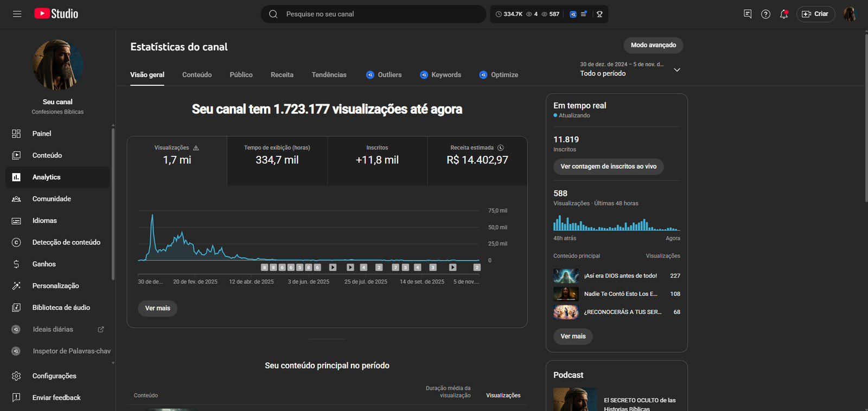Expand the date range period dropdown
The height and width of the screenshot is (411, 868).
(676, 69)
